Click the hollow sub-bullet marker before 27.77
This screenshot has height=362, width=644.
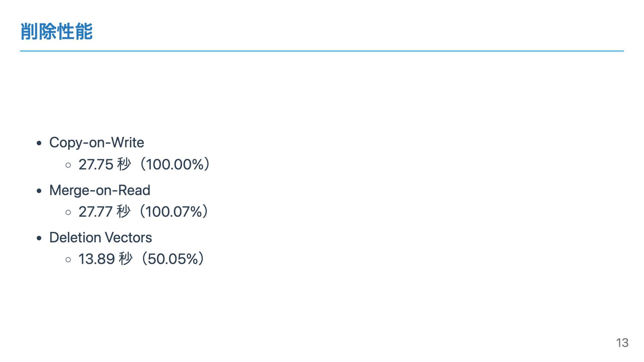[68, 212]
